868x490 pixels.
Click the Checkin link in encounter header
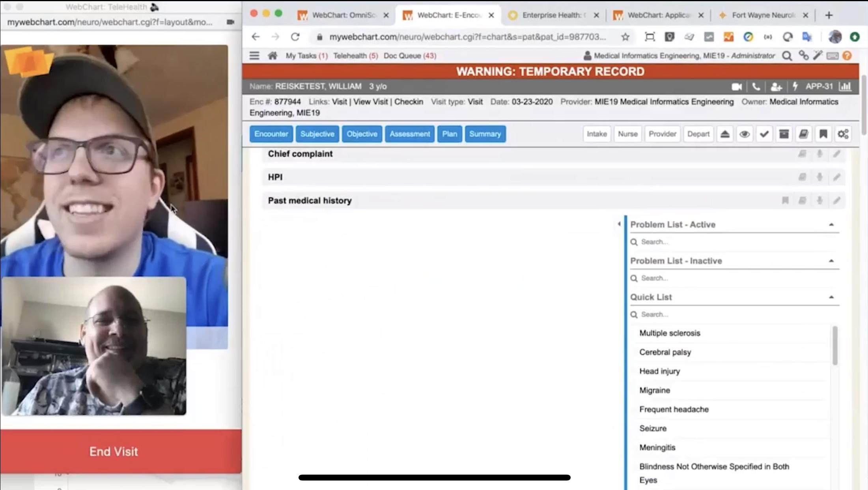(x=409, y=102)
